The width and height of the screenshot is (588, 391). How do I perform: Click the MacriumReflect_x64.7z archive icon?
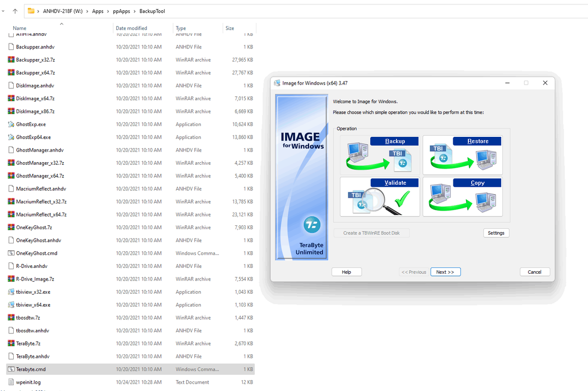point(11,215)
